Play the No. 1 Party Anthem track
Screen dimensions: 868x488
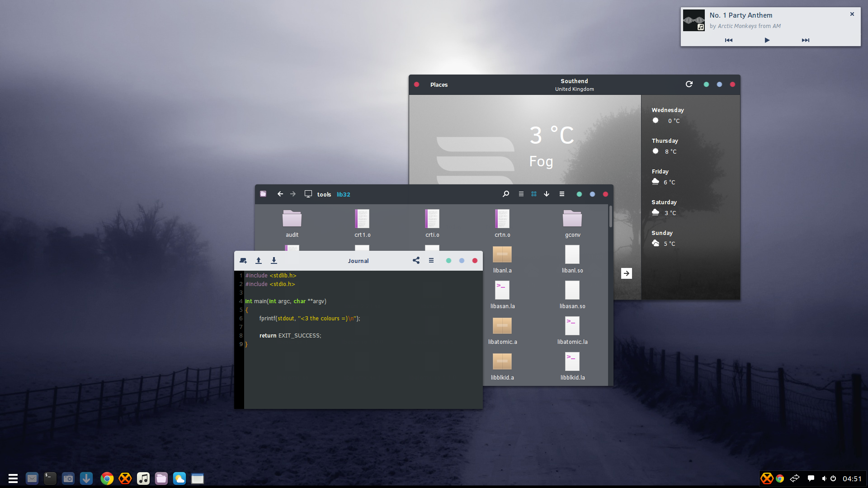pyautogui.click(x=767, y=40)
